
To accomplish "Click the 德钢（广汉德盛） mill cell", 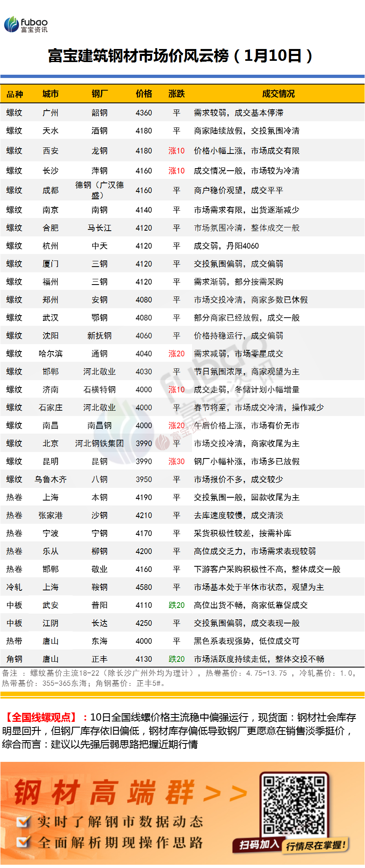I will [x=100, y=190].
